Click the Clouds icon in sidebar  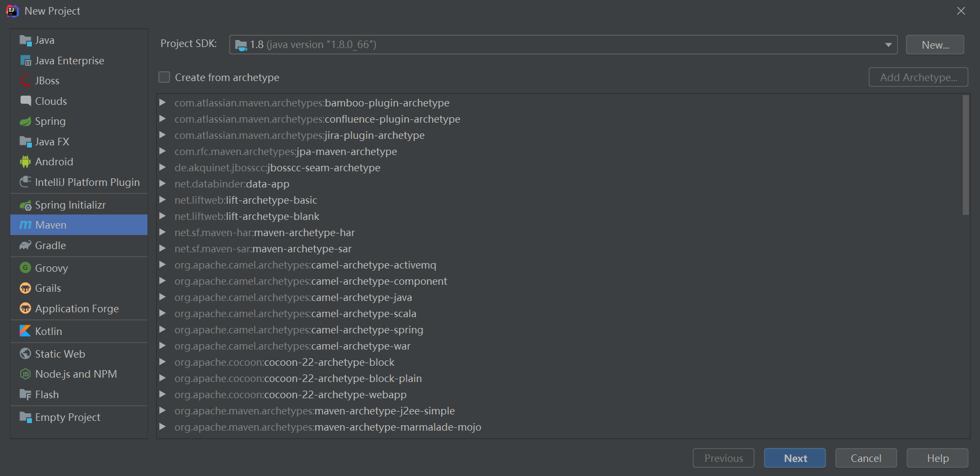(x=25, y=101)
